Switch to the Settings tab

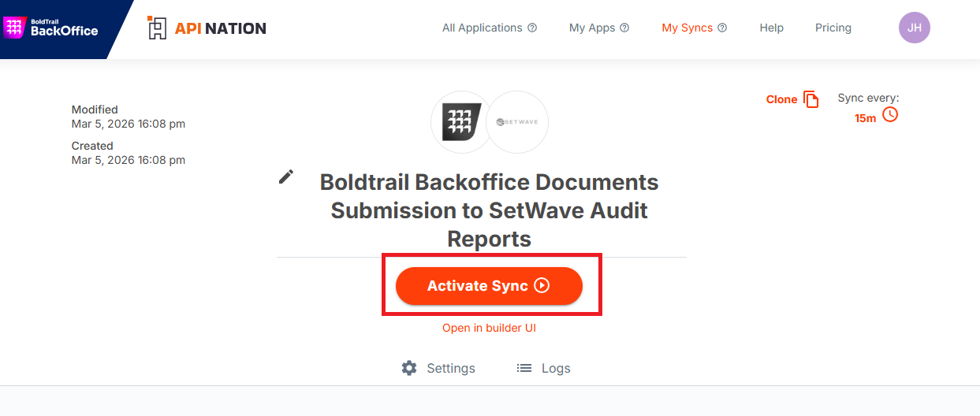438,368
